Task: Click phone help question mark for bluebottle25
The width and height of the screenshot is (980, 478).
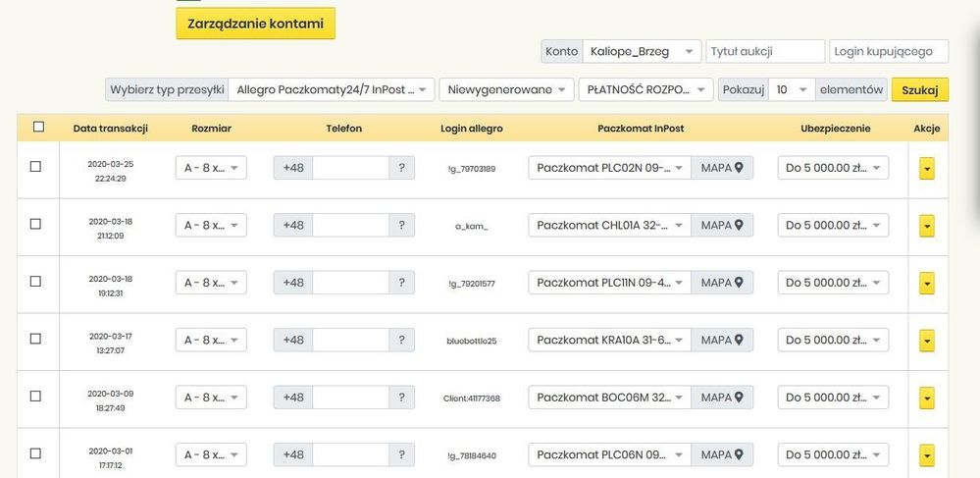Action: (x=402, y=340)
